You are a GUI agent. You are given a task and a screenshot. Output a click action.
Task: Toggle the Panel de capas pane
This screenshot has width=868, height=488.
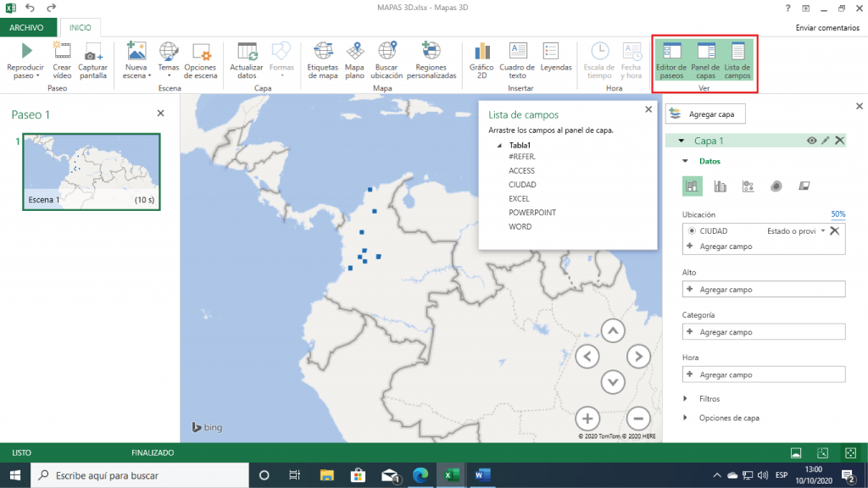click(x=705, y=61)
